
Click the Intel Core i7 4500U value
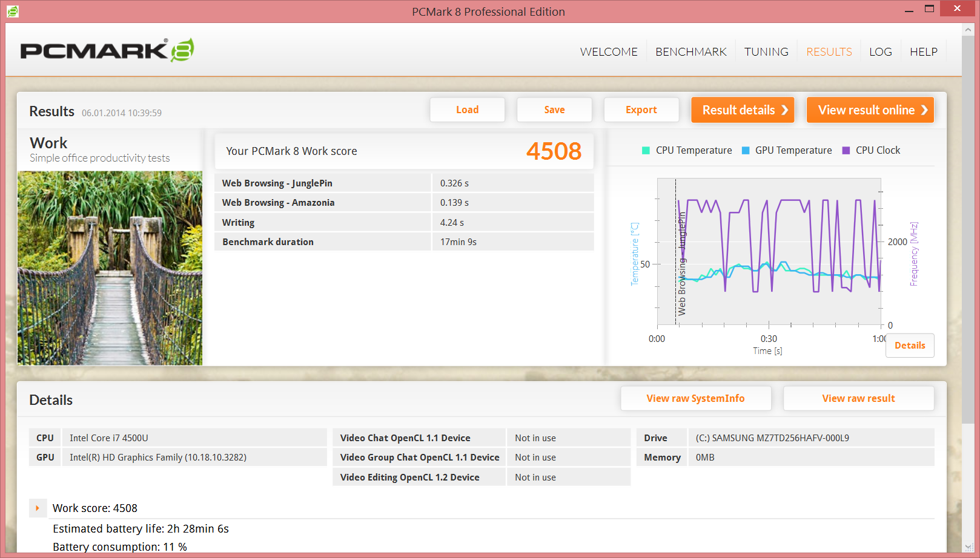point(109,438)
